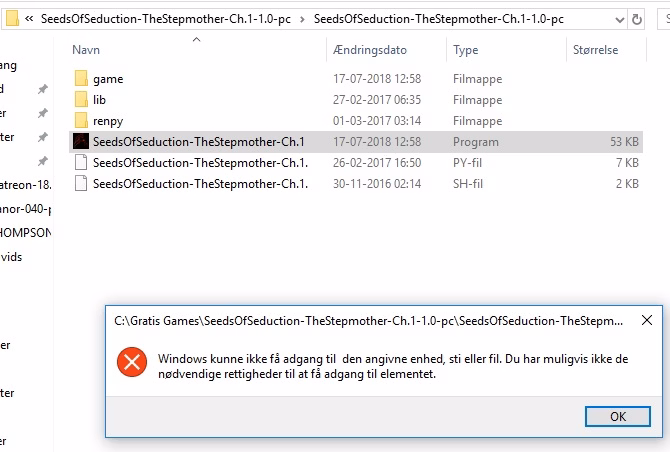Open the address bar history dropdown
Image resolution: width=670 pixels, height=452 pixels.
click(x=620, y=20)
